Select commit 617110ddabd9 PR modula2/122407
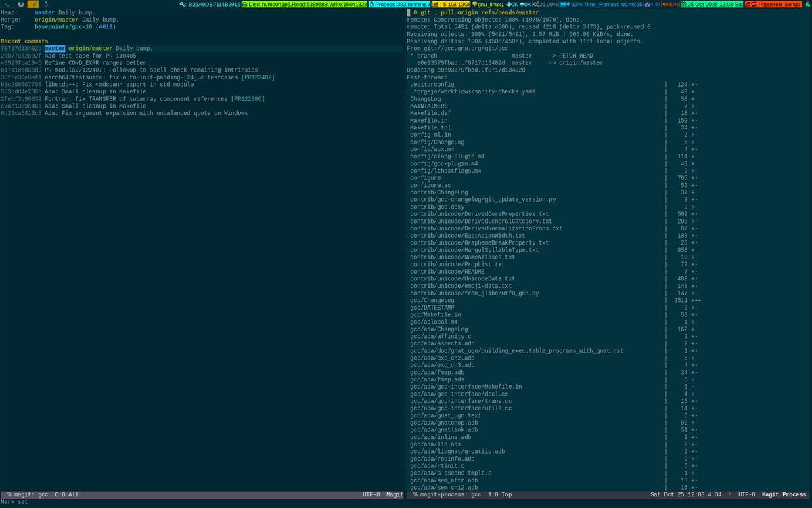Viewport: 812px width, 508px height. [x=203, y=70]
